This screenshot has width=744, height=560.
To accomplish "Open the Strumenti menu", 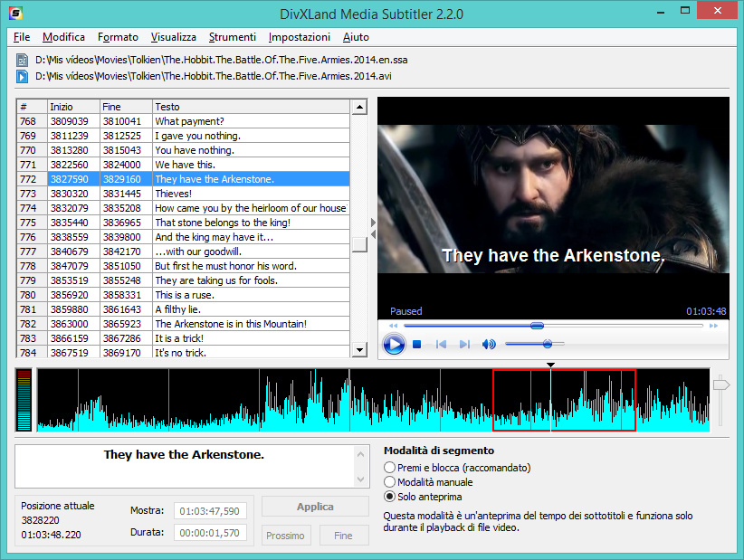I will coord(232,37).
